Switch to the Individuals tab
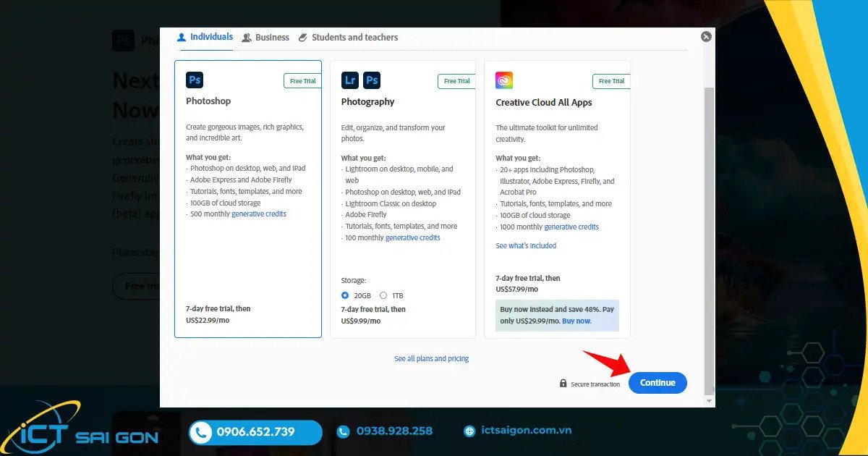 [x=205, y=37]
